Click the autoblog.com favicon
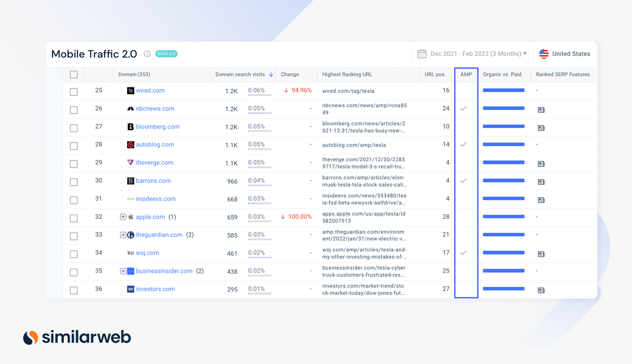Image resolution: width=632 pixels, height=364 pixels. tap(130, 145)
